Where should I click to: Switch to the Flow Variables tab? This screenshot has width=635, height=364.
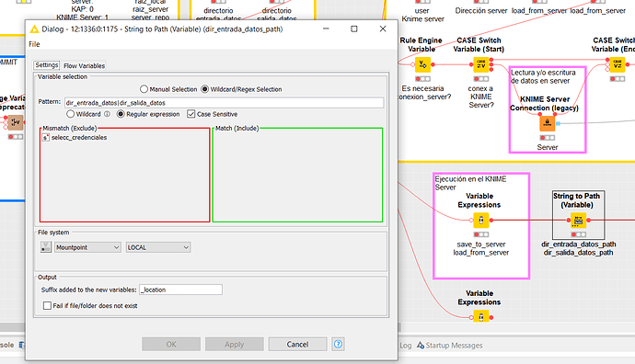coord(85,65)
